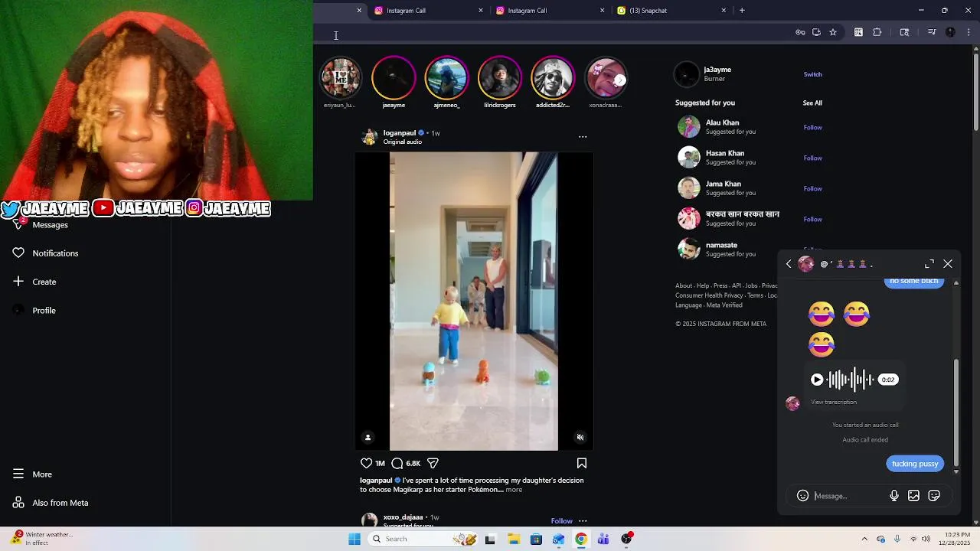Screen dimensions: 980x551
Task: Open the Chrome profile avatar
Action: click(x=951, y=32)
